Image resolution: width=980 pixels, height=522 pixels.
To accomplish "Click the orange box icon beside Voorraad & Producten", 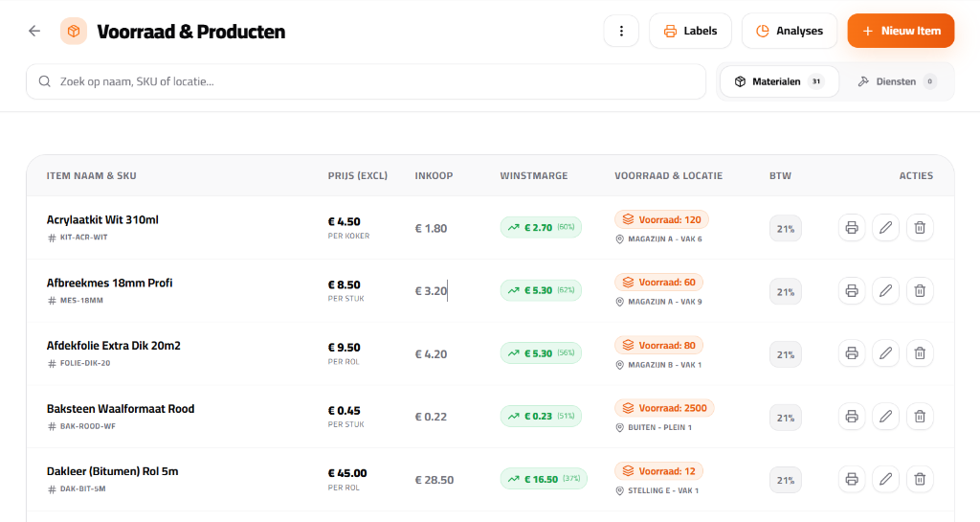I will tap(74, 32).
